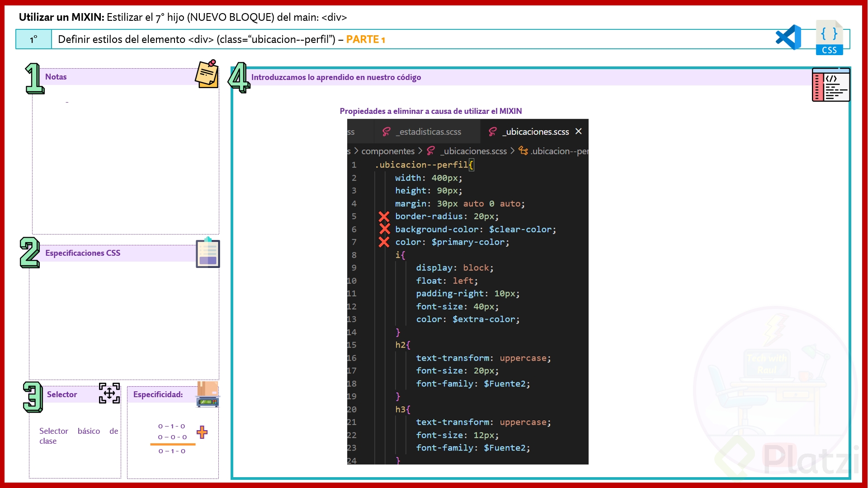This screenshot has width=868, height=488.
Task: Open the CSS file icon next to VS Code logo
Action: (x=829, y=37)
